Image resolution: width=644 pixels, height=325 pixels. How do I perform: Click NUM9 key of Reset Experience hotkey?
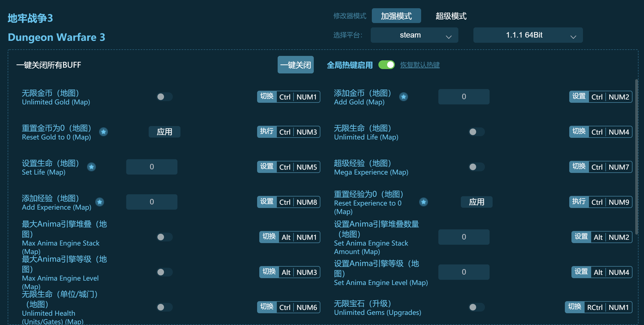(619, 202)
